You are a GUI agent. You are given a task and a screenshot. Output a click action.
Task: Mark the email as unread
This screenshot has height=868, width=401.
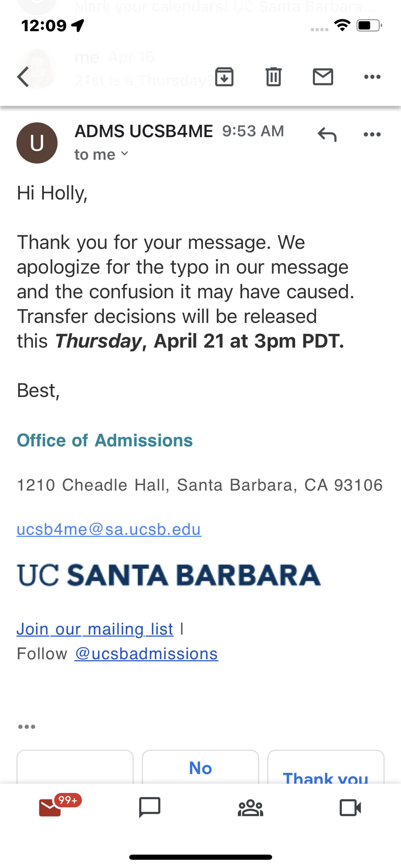point(323,77)
